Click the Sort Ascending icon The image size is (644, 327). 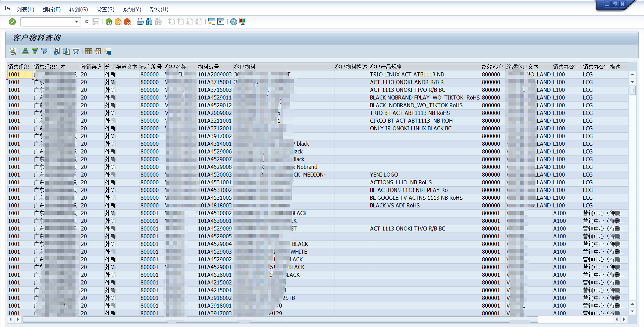[25, 51]
